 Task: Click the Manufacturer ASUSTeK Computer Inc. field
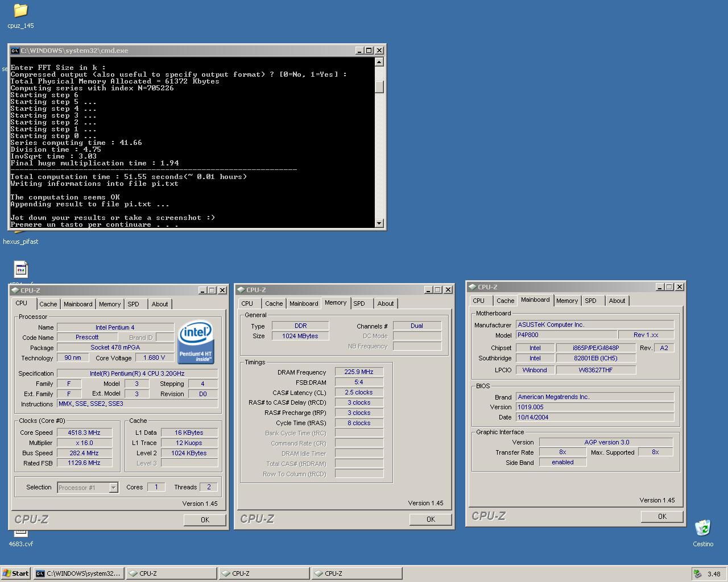point(595,325)
